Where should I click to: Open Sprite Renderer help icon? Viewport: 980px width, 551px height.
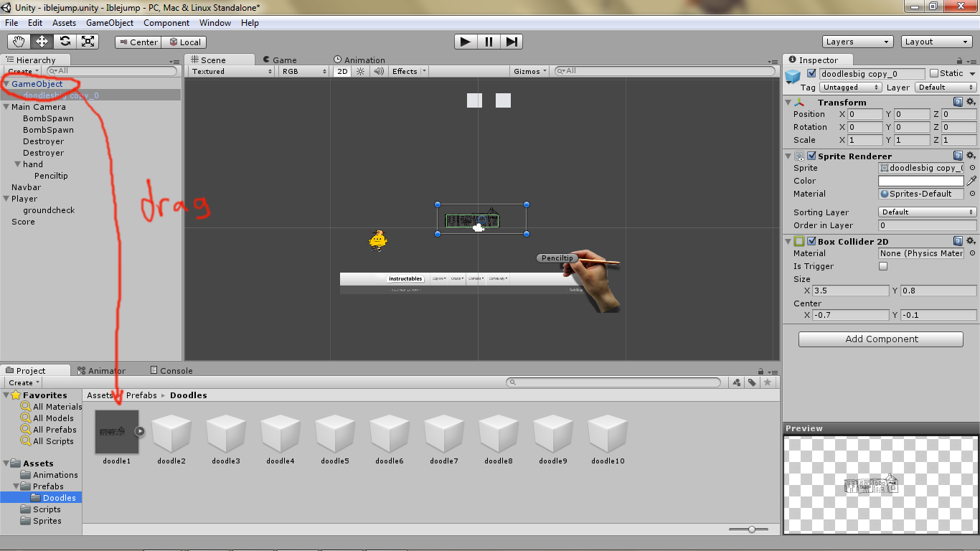958,156
